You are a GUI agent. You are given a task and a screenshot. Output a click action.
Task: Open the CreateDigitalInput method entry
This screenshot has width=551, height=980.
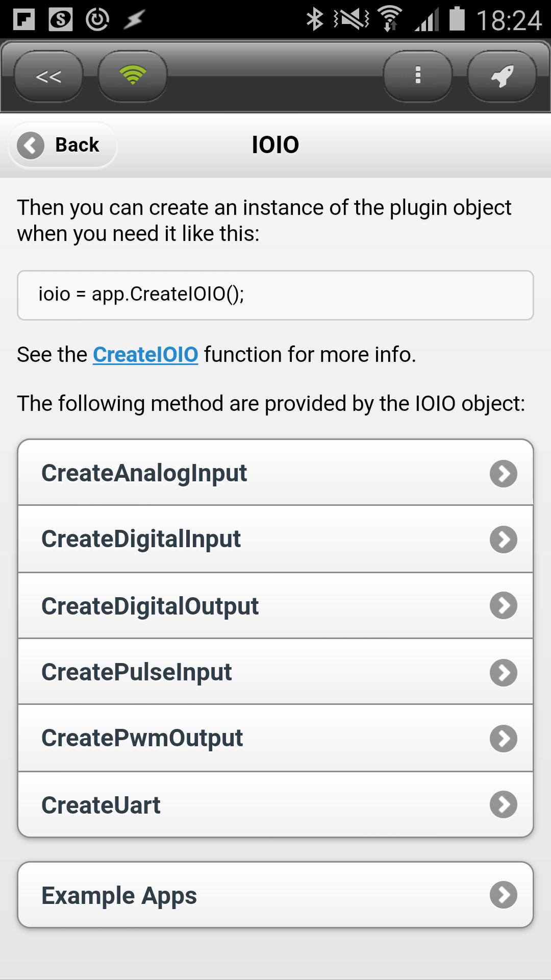pyautogui.click(x=275, y=540)
